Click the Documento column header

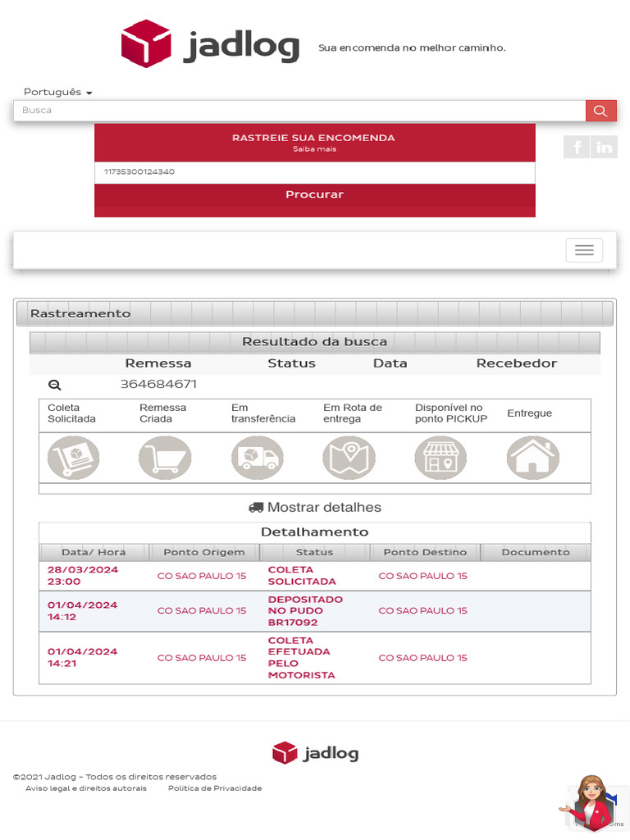pos(536,552)
